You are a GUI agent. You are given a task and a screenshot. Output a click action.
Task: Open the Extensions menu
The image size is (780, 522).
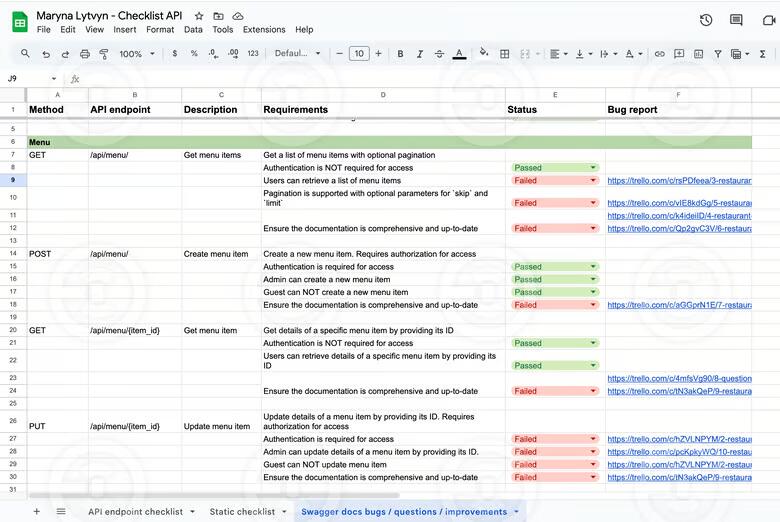[x=264, y=30]
